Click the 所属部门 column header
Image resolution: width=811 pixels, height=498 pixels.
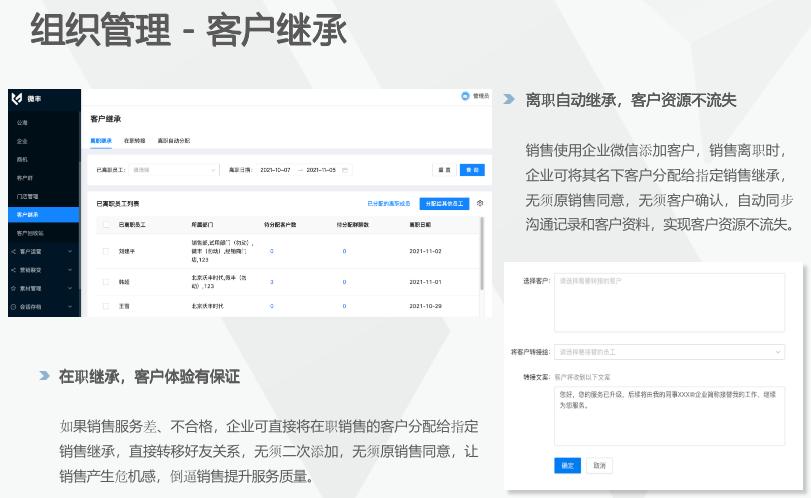[202, 224]
